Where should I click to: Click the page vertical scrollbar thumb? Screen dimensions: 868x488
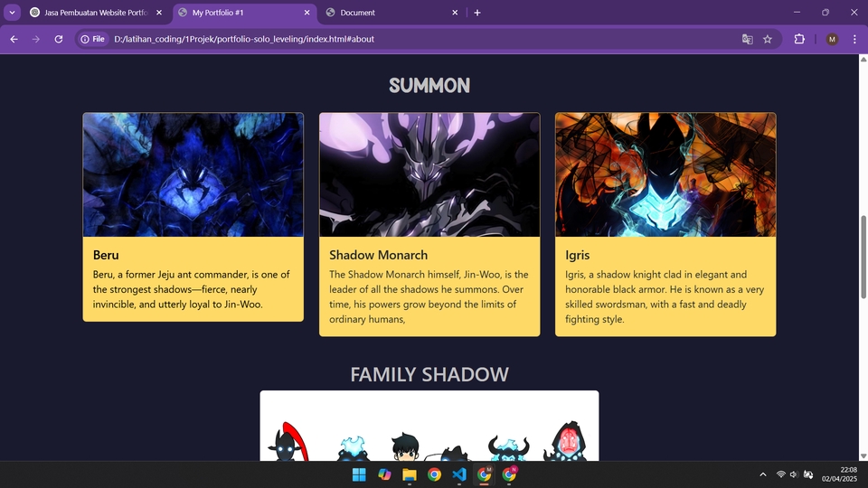click(x=863, y=258)
